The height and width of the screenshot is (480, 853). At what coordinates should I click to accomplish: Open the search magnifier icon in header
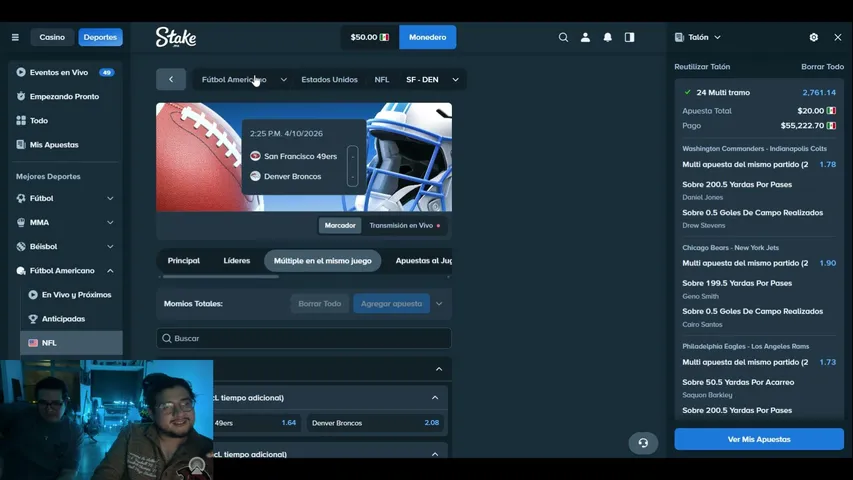563,37
